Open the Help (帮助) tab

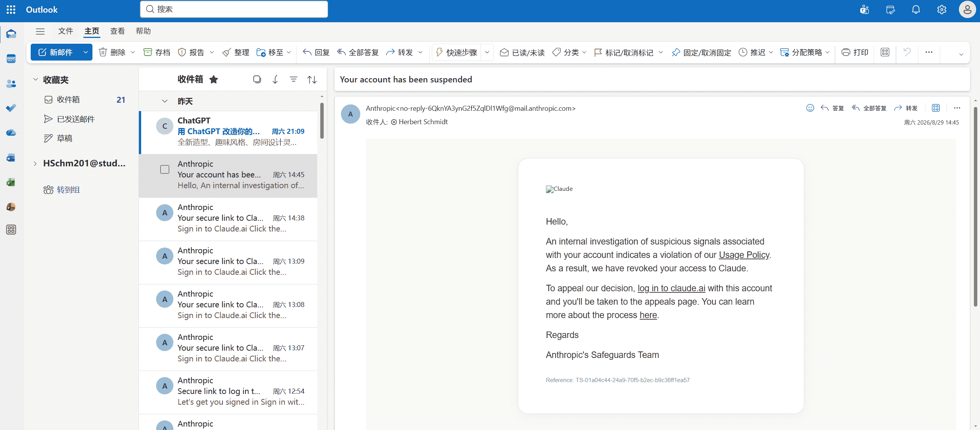(x=143, y=31)
